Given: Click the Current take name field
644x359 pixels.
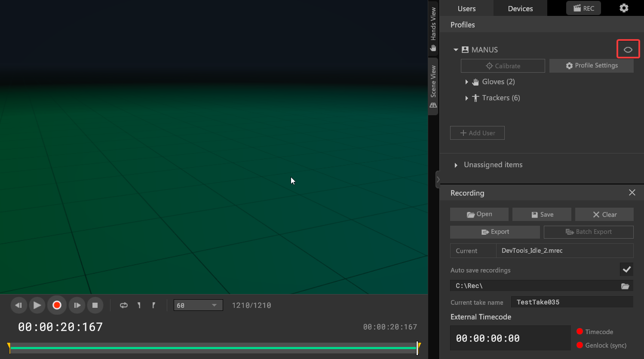Looking at the screenshot, I should point(572,302).
